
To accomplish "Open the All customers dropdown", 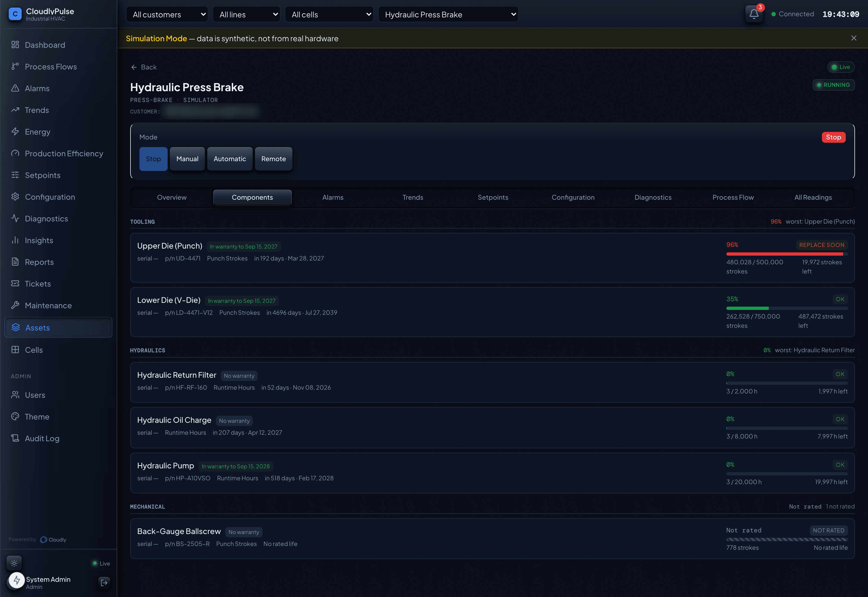I will (x=167, y=14).
